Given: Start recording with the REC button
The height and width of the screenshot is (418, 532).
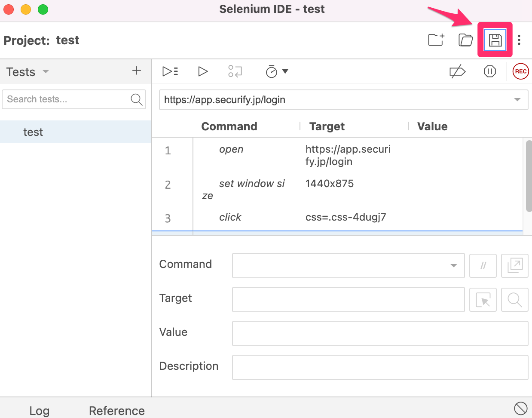Looking at the screenshot, I should pos(521,71).
